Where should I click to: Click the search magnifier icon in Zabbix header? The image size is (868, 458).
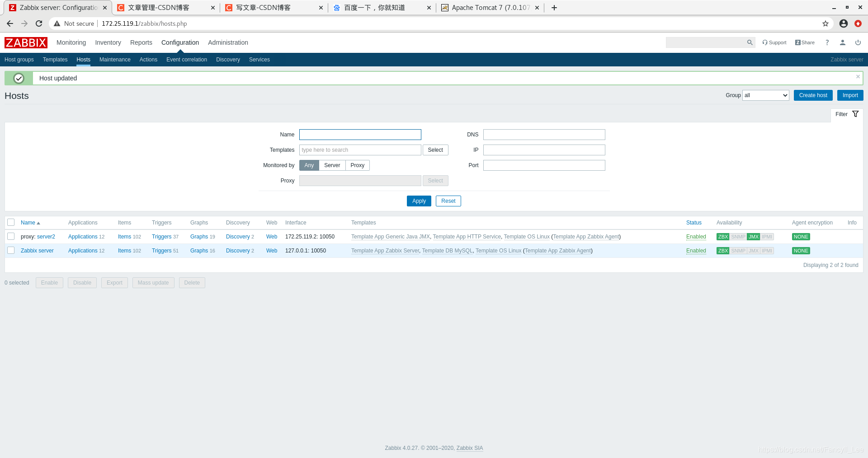coord(750,42)
